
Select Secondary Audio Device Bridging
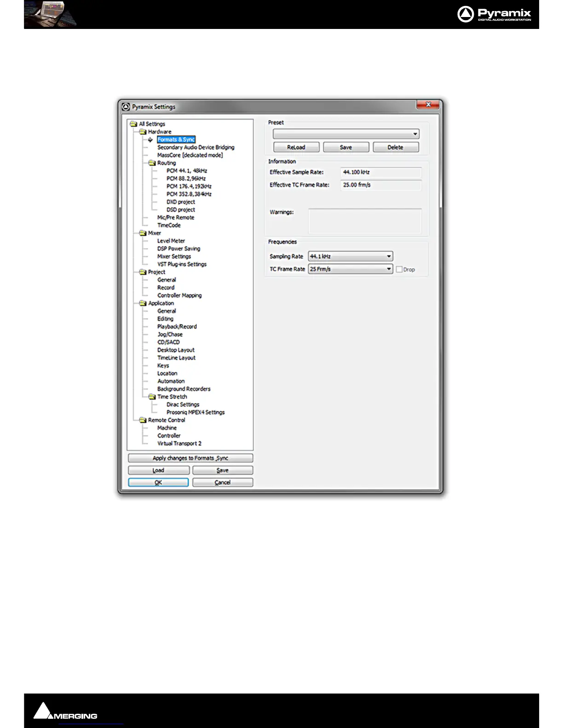click(x=196, y=148)
